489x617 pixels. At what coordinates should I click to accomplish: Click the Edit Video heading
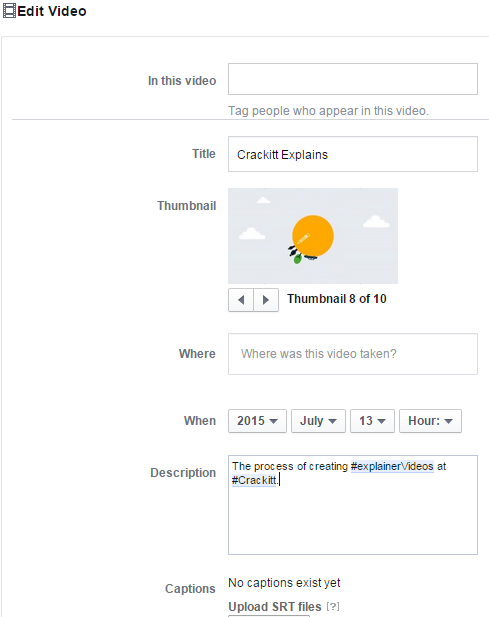52,11
